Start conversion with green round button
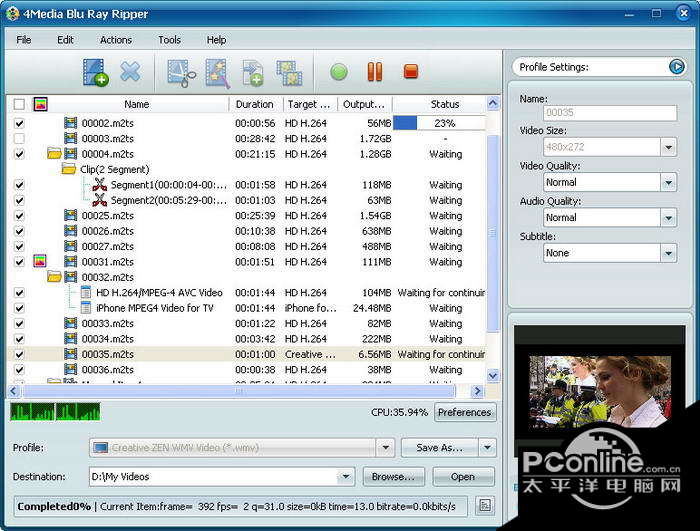 point(339,72)
